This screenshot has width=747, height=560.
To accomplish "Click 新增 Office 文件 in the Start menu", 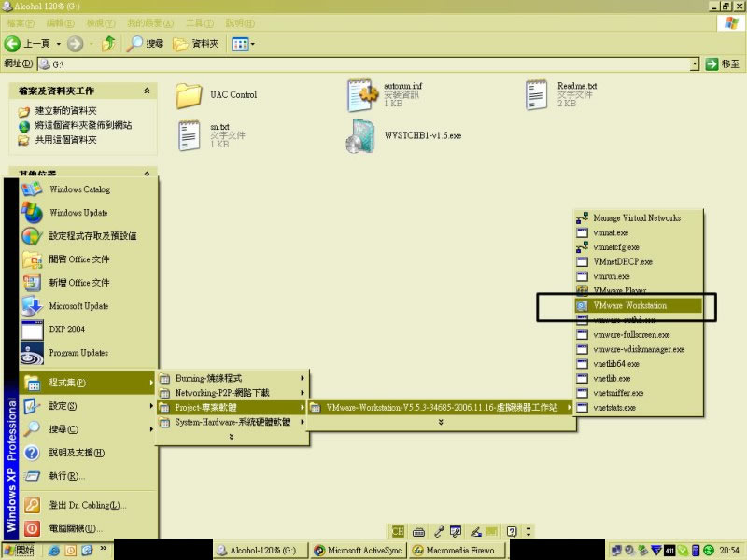I will (x=89, y=283).
